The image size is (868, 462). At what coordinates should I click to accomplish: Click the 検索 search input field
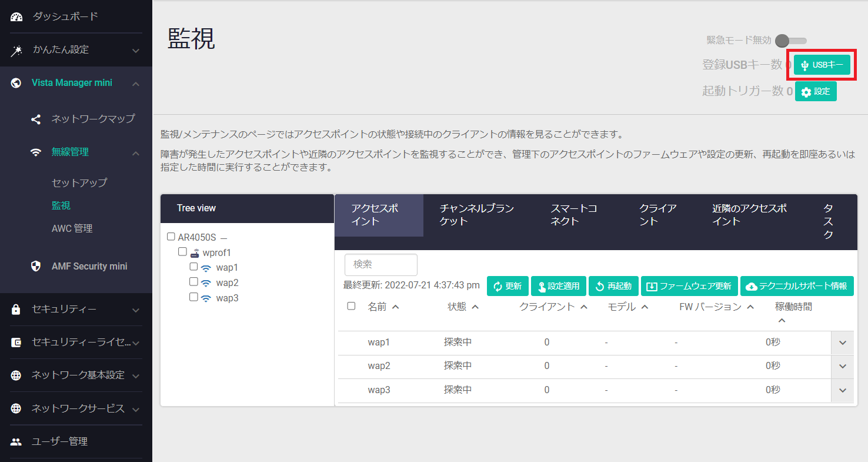tap(380, 265)
